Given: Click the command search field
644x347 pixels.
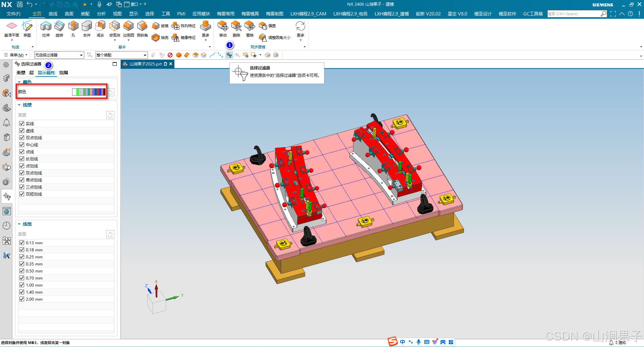Looking at the screenshot, I should point(574,14).
